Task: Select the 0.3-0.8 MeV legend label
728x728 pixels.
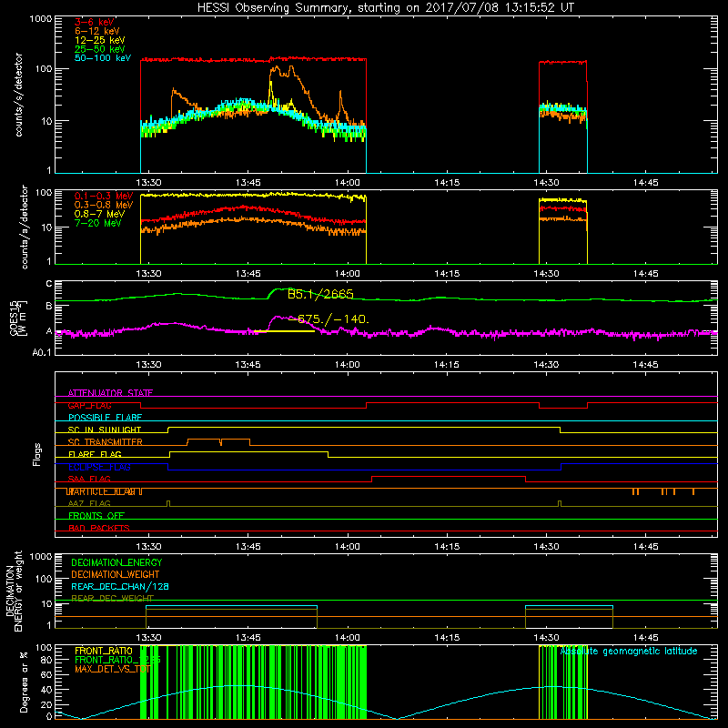Action: click(104, 205)
